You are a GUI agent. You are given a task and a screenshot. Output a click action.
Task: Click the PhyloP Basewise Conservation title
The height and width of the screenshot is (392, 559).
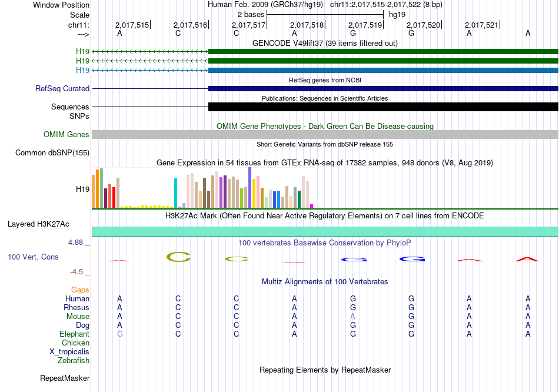(x=325, y=243)
